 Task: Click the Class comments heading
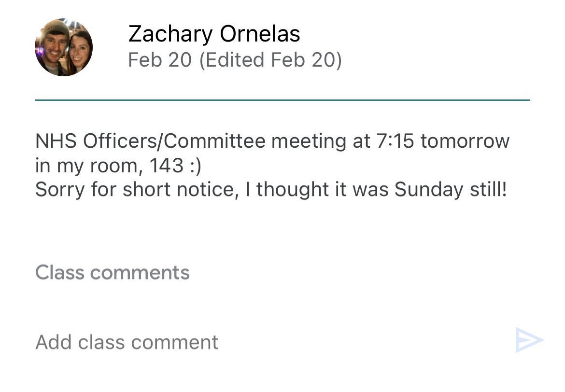tap(112, 273)
